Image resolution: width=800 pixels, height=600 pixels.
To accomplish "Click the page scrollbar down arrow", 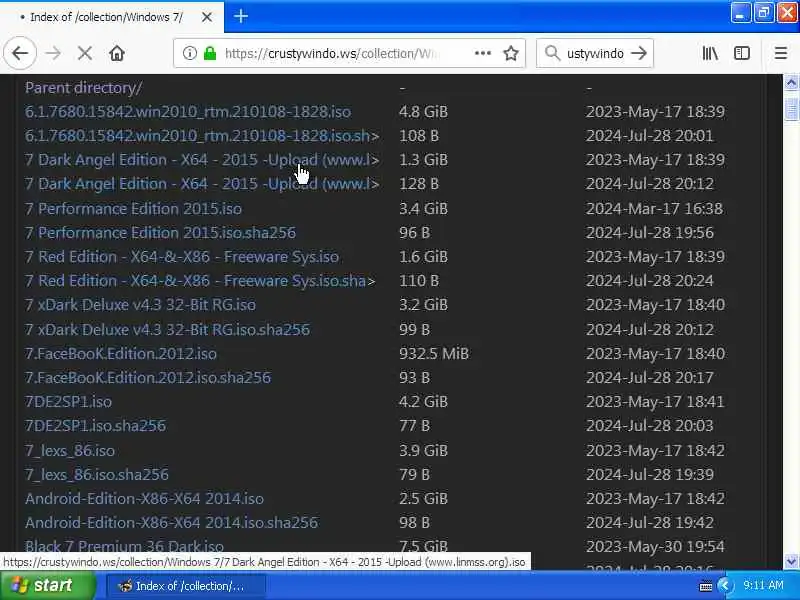I will (791, 562).
